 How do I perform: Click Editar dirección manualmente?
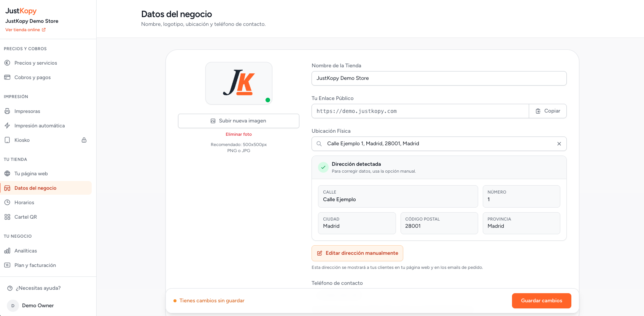coord(357,253)
